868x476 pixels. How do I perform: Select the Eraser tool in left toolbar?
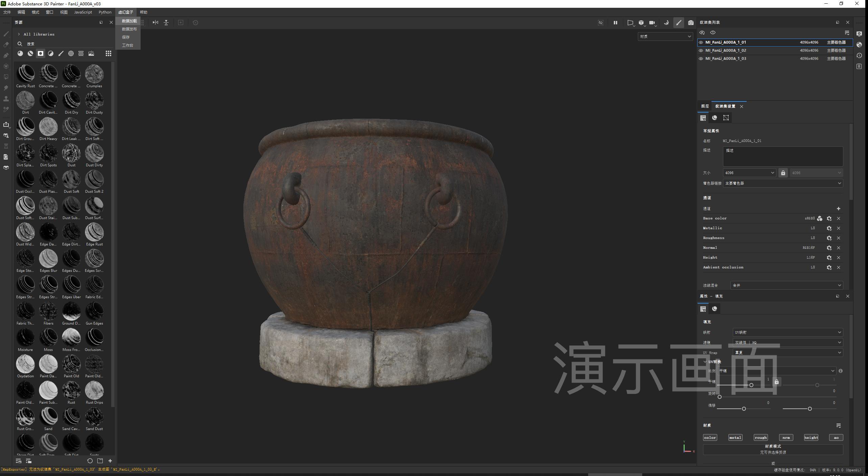coord(6,45)
